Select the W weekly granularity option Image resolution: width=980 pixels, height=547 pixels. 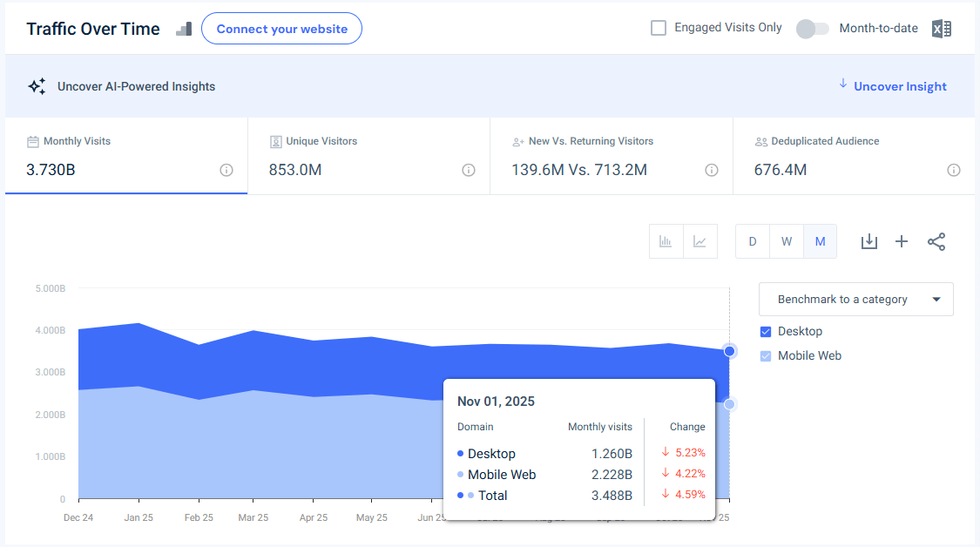[786, 241]
